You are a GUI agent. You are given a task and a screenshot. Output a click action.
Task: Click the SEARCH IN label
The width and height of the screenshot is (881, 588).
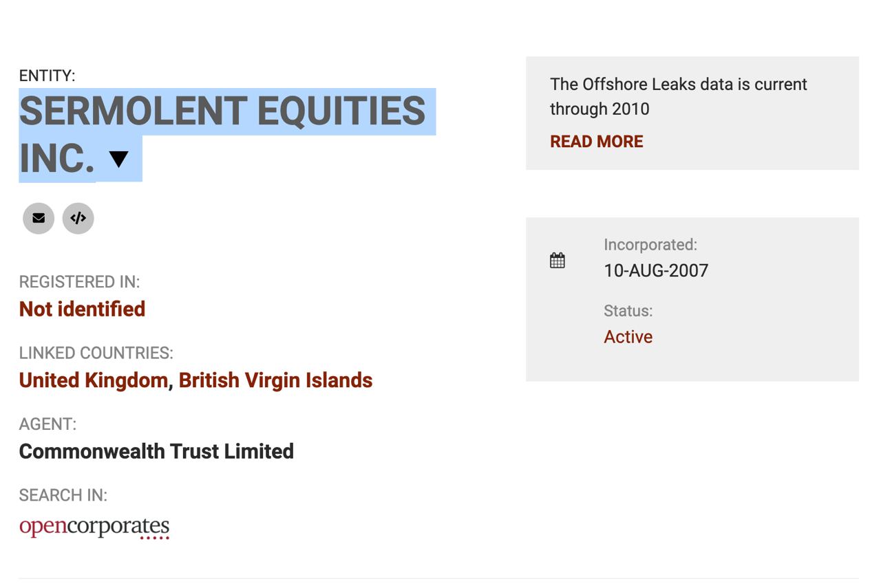pyautogui.click(x=63, y=495)
